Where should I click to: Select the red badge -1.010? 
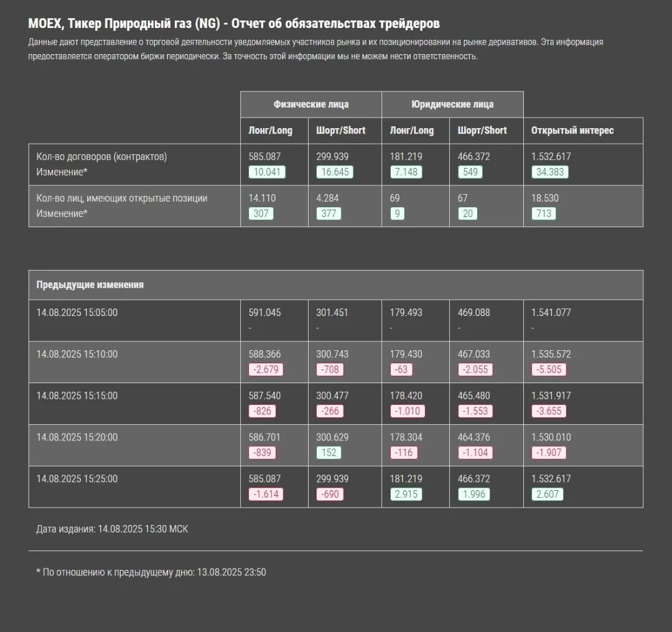[408, 411]
